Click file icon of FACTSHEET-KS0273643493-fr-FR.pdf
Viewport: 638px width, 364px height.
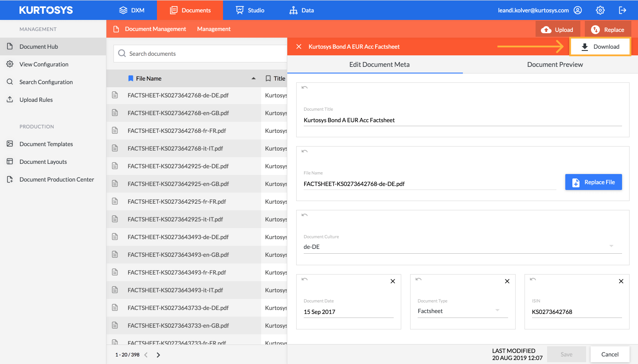click(115, 272)
